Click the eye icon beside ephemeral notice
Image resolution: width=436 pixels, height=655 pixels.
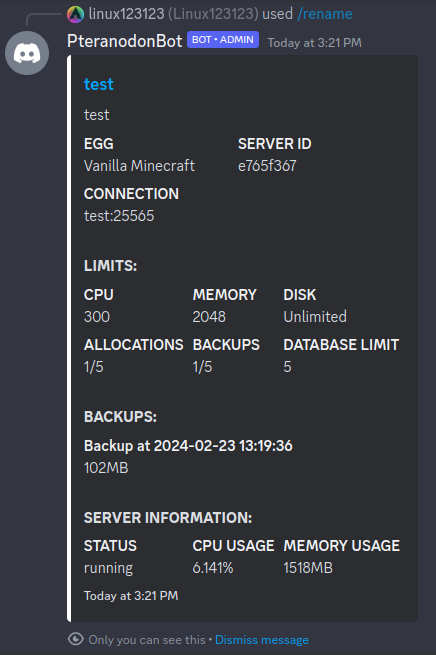point(76,639)
